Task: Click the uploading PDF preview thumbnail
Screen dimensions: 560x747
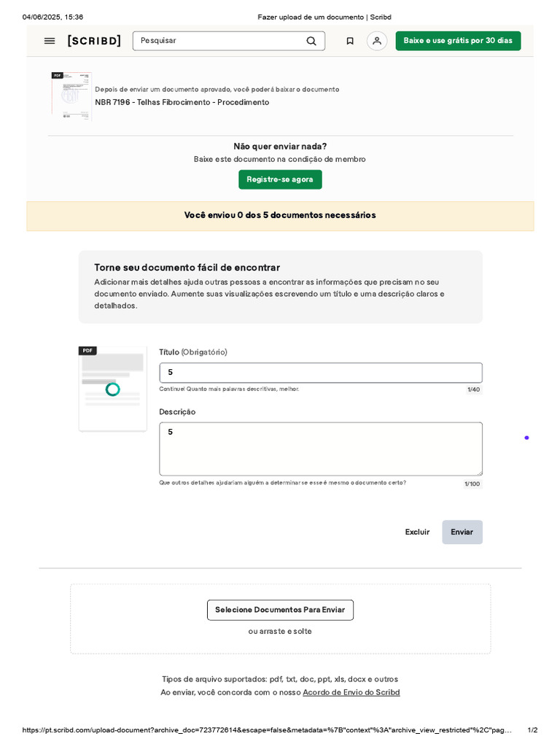Action: click(113, 390)
